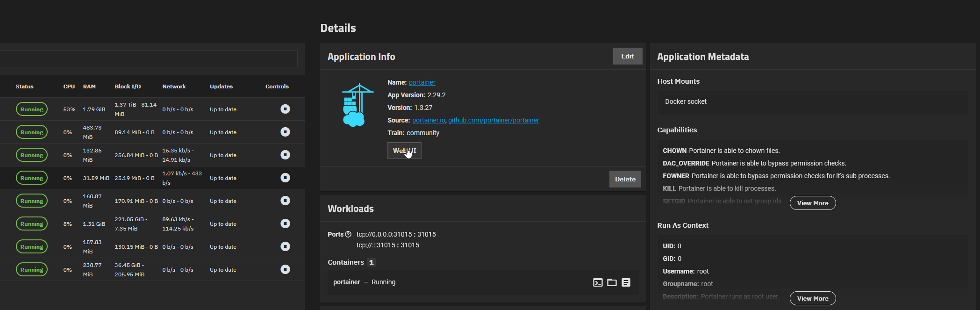
Task: Click the KILL capability entry
Action: (719, 188)
